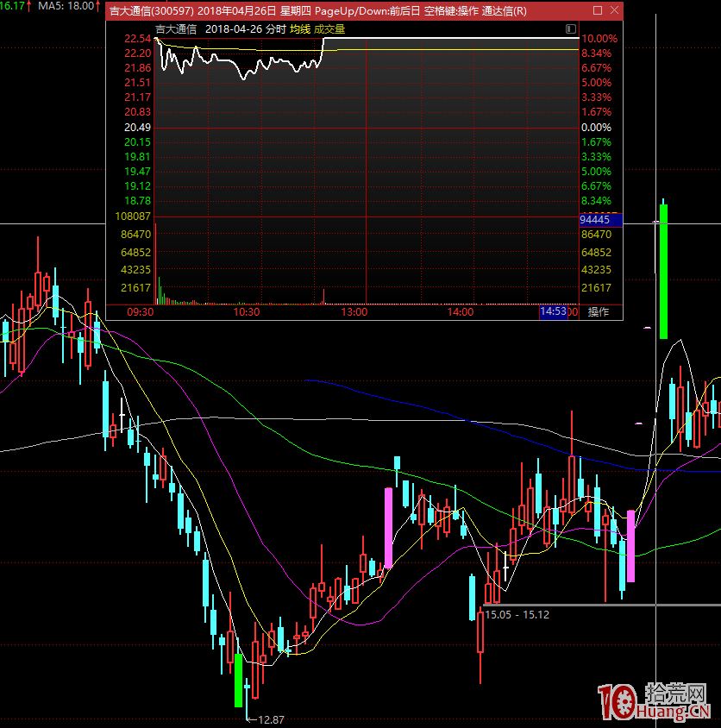This screenshot has width=721, height=728.
Task: Click the 09:30 time axis label
Action: coord(141,312)
